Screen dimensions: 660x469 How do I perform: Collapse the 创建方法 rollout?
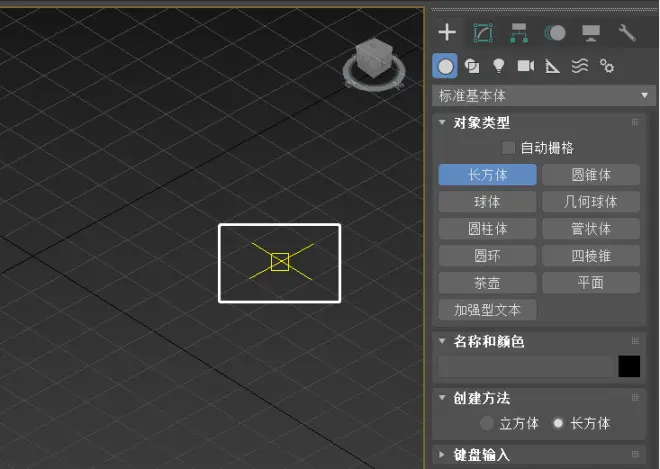pos(442,397)
